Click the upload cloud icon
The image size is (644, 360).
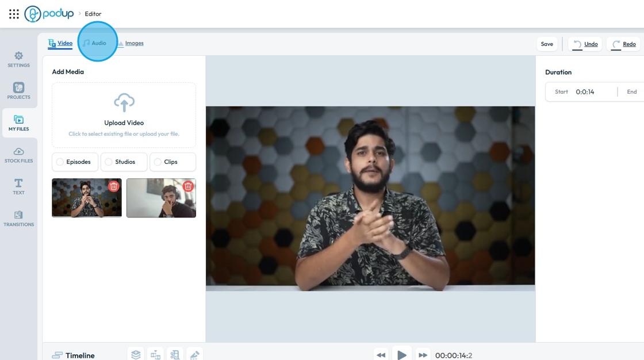pos(124,102)
